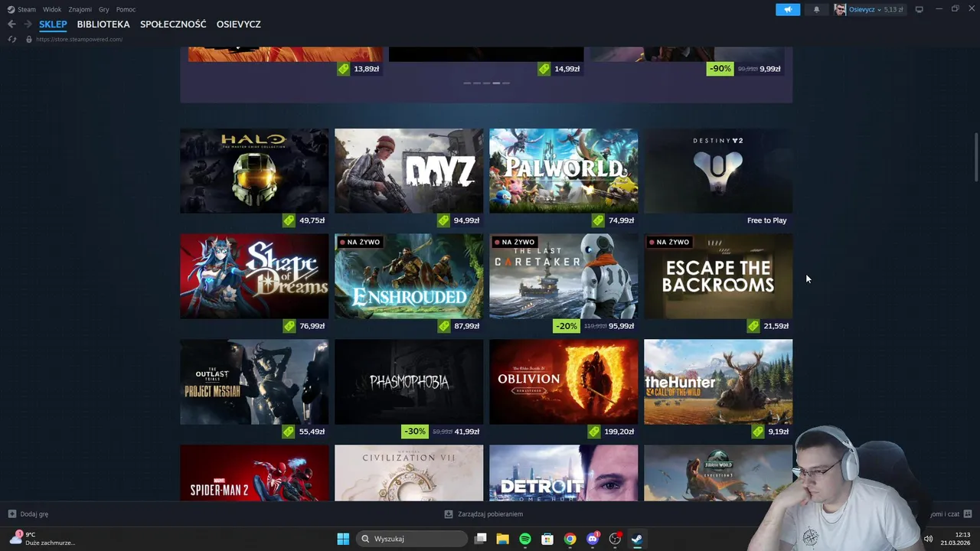Open the Widok menu

click(52, 9)
